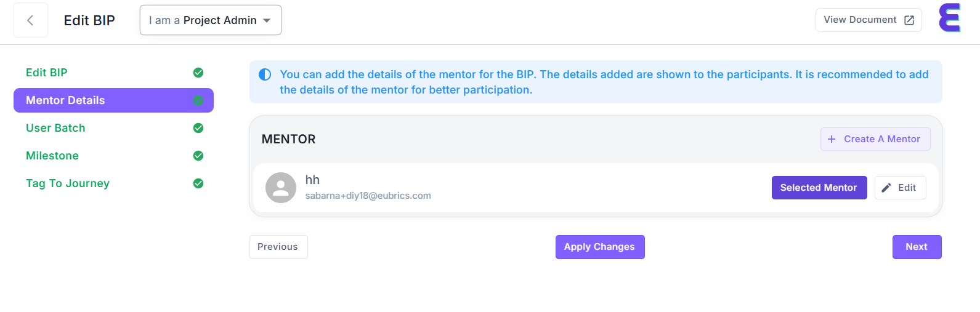Go to the User Batch step
Viewport: 980px width, 312px height.
(x=55, y=128)
